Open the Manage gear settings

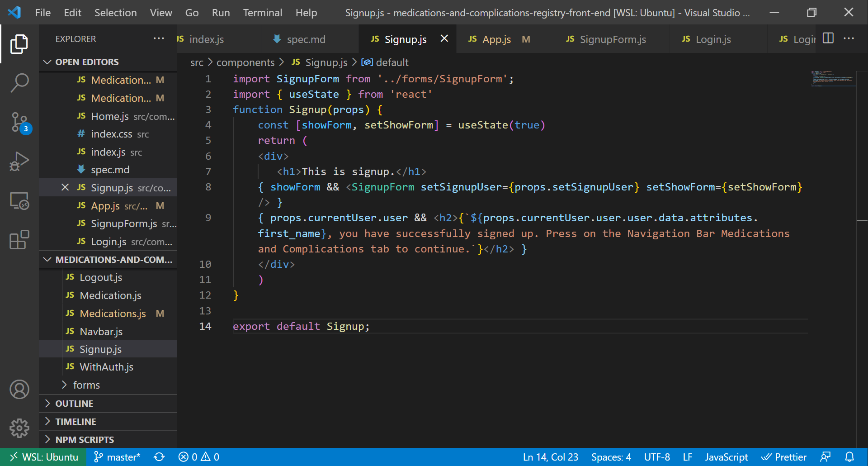[19, 428]
